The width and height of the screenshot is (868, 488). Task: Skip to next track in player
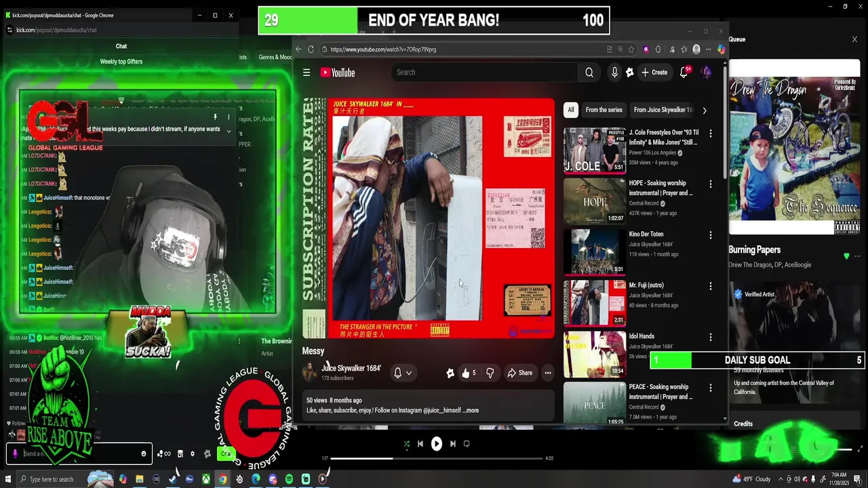(x=453, y=444)
